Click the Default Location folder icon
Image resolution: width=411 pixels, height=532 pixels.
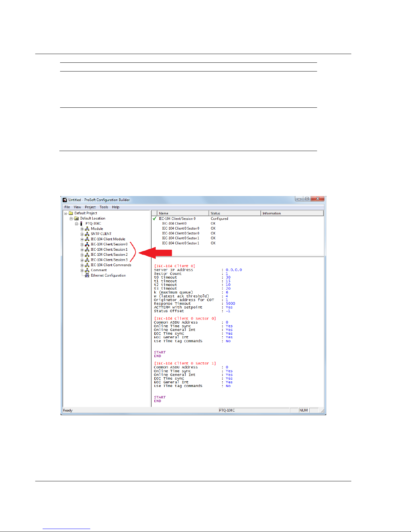tap(76, 218)
